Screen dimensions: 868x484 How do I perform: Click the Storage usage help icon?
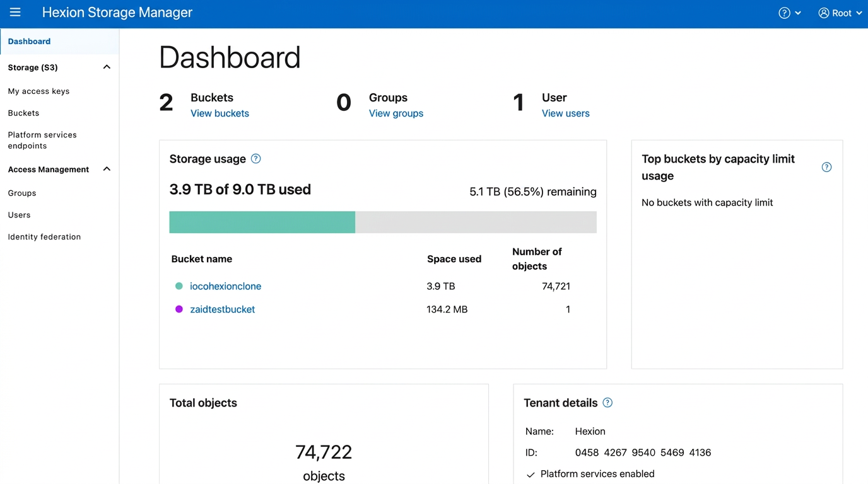pos(255,159)
